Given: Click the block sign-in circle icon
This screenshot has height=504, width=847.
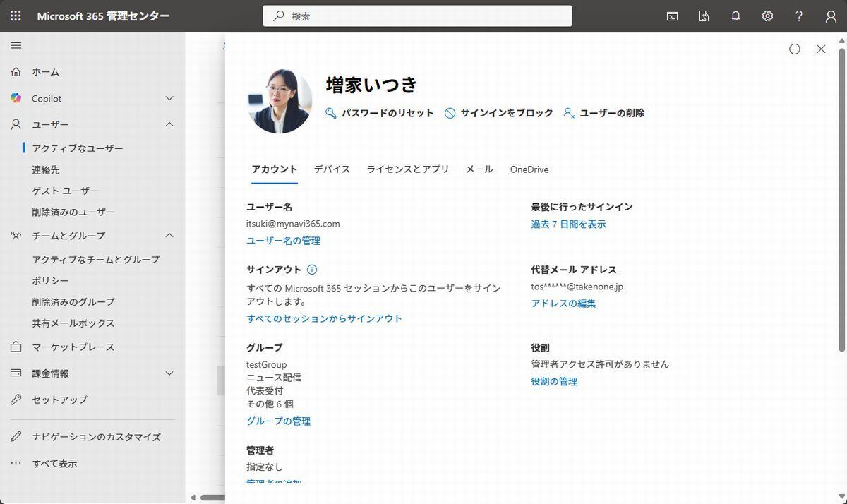Looking at the screenshot, I should pyautogui.click(x=450, y=113).
